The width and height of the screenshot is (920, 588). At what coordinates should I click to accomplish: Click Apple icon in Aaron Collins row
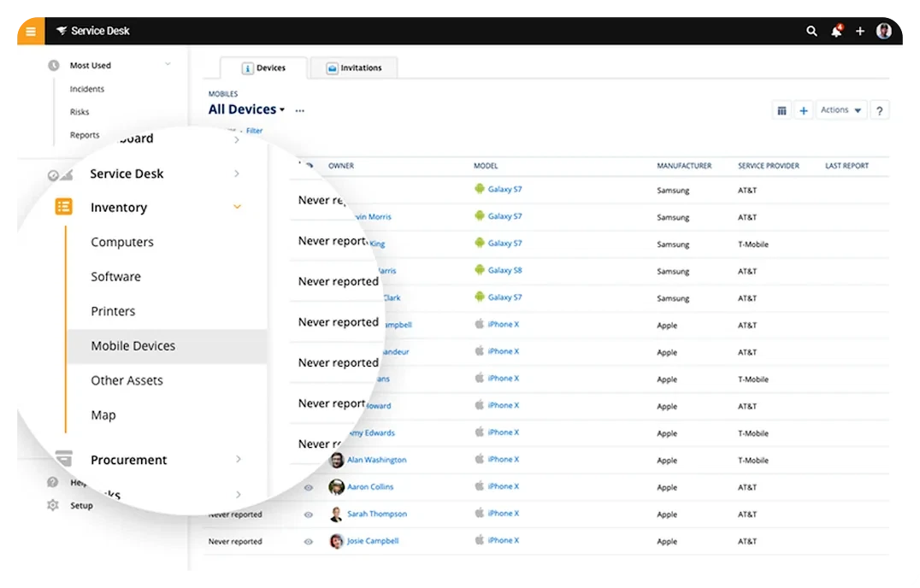tap(480, 486)
